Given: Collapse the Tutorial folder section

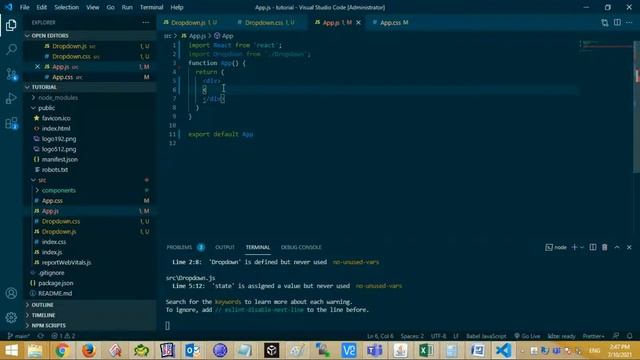Looking at the screenshot, I should [89, 87].
